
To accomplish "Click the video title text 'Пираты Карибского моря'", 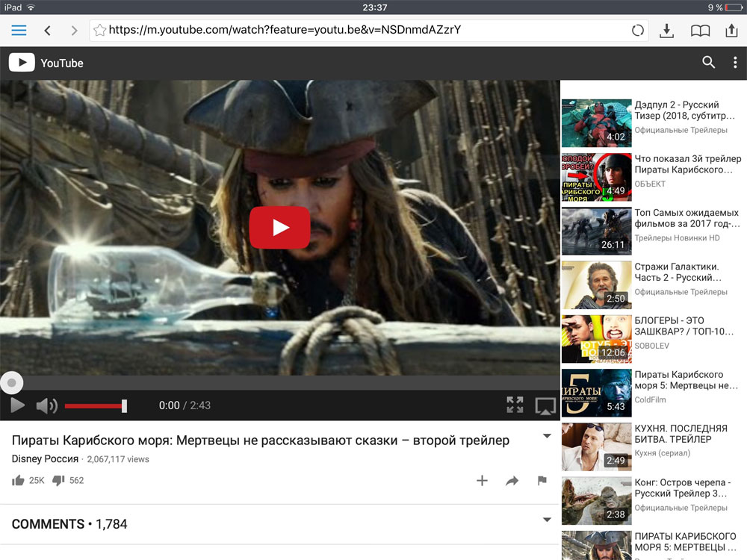I will [261, 441].
